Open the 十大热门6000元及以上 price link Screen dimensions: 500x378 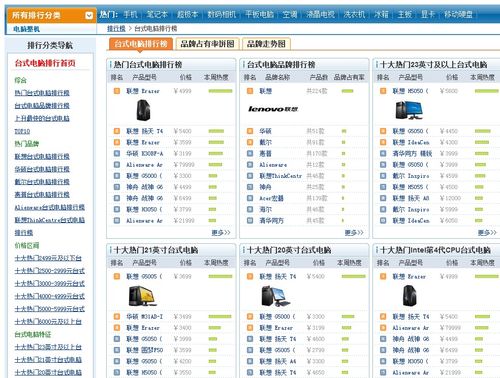(48, 322)
